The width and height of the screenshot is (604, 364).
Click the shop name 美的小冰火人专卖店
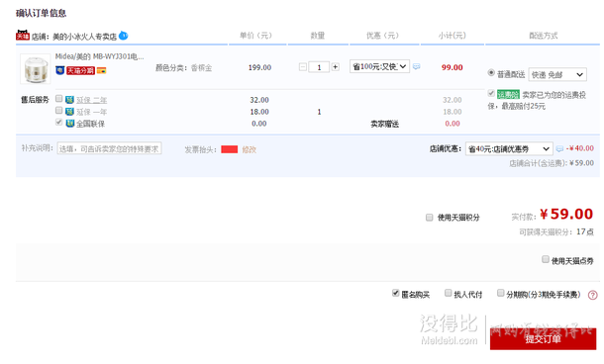click(84, 37)
